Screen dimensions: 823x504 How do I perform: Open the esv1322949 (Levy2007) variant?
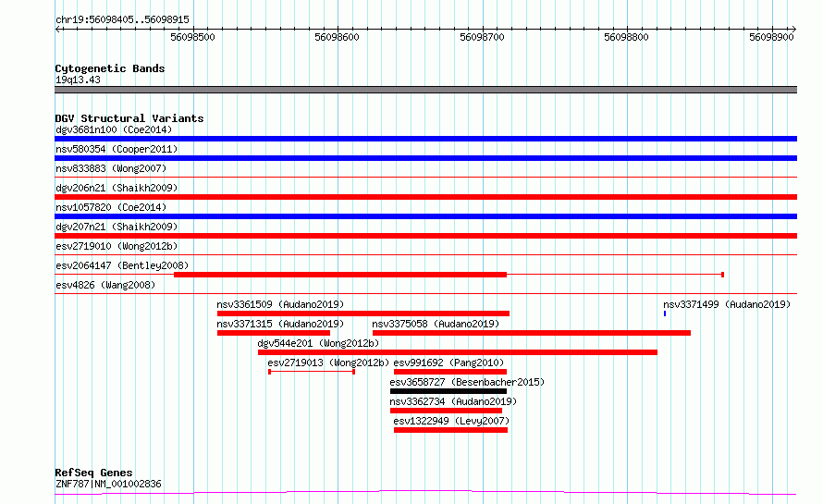tap(451, 421)
